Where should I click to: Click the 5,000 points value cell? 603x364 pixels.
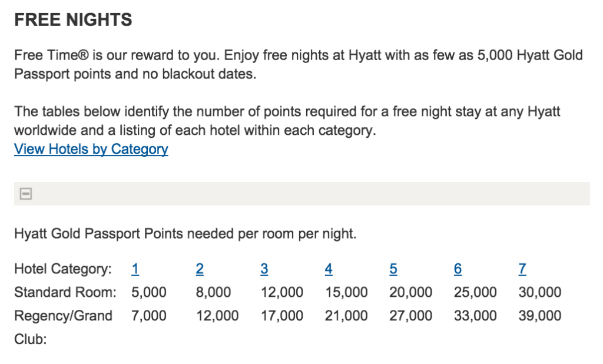pos(149,292)
